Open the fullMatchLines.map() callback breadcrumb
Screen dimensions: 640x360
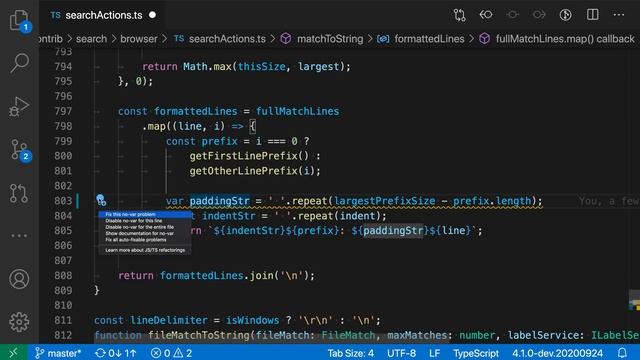point(557,39)
